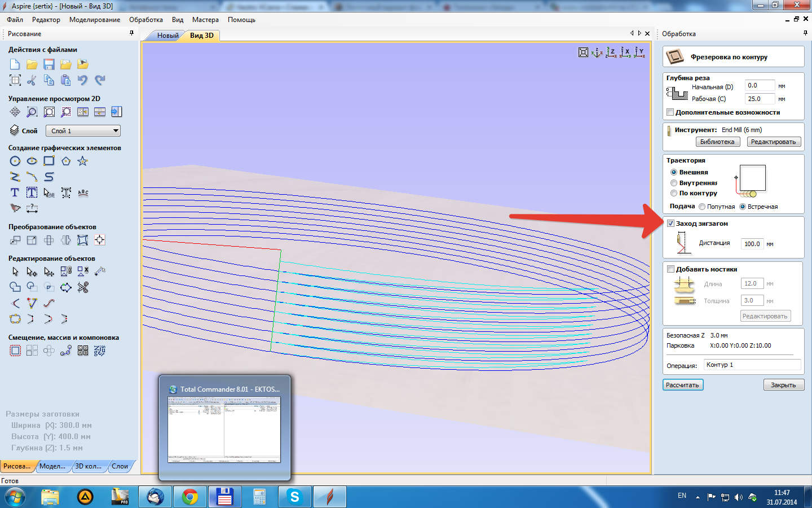Viewport: 812px width, 508px height.
Task: Open the Помощь menu
Action: click(x=241, y=20)
